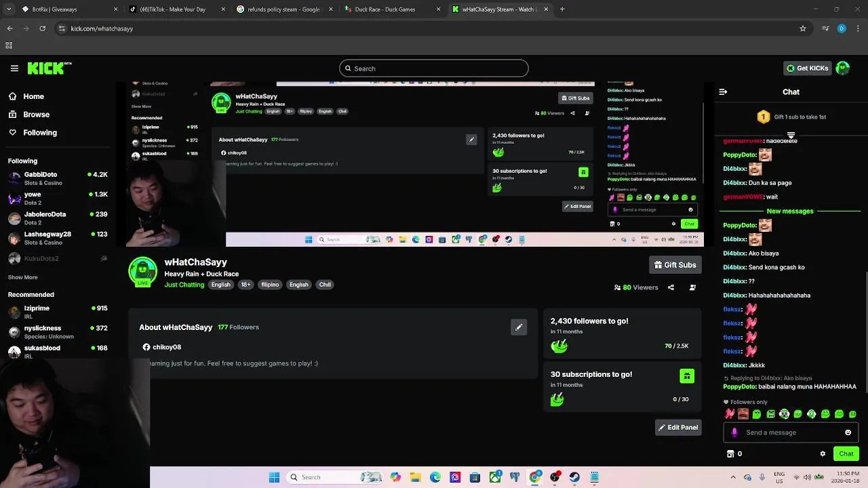This screenshot has width=868, height=488.
Task: Reload the page in Chrome
Action: point(42,28)
